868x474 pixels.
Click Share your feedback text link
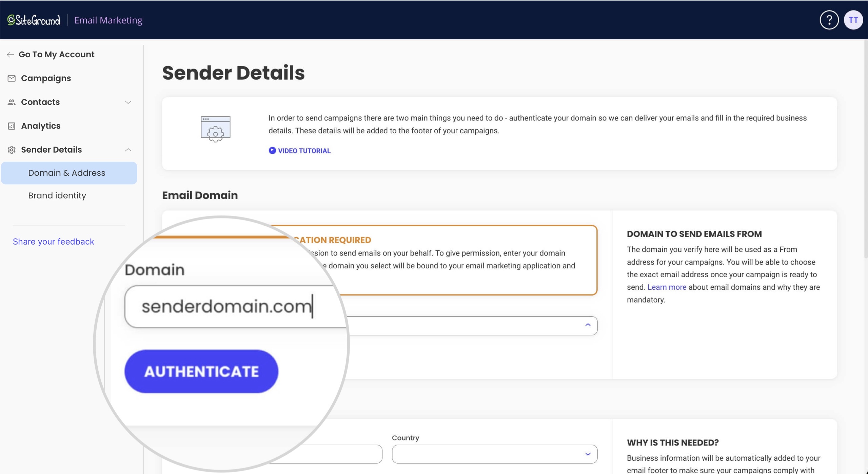(54, 242)
